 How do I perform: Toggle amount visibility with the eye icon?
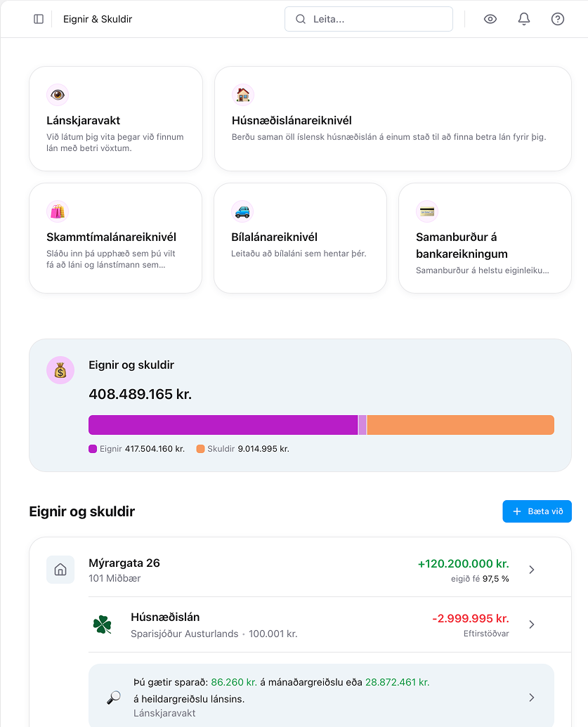pos(490,19)
